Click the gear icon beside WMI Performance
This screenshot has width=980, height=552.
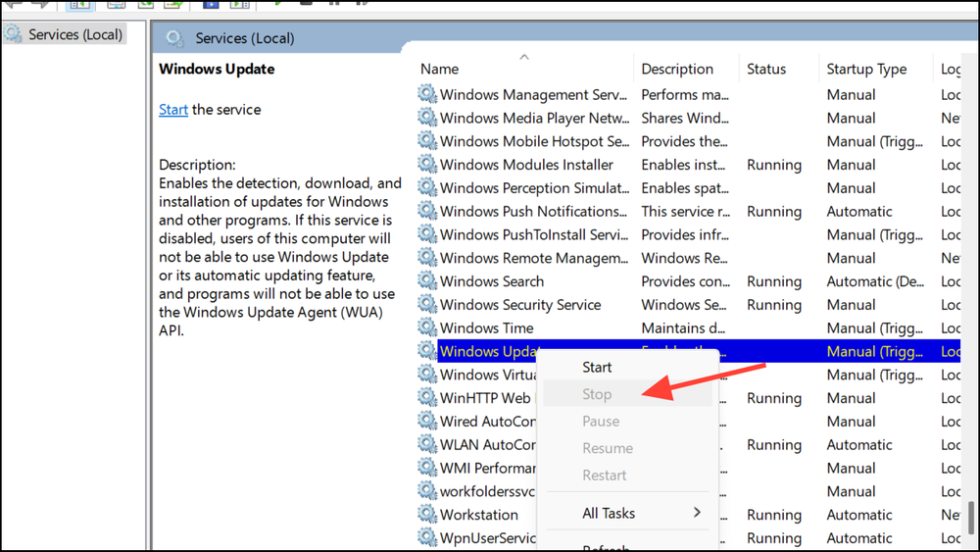[427, 468]
